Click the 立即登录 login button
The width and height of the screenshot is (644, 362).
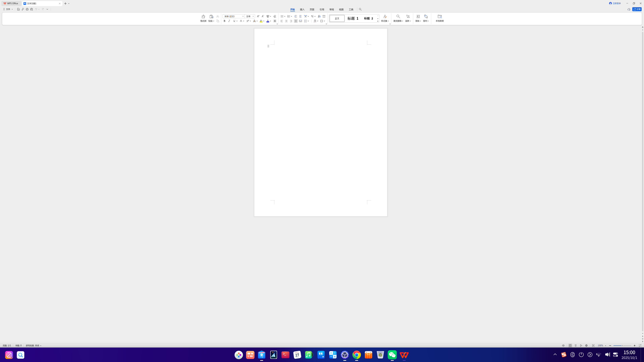[615, 3]
